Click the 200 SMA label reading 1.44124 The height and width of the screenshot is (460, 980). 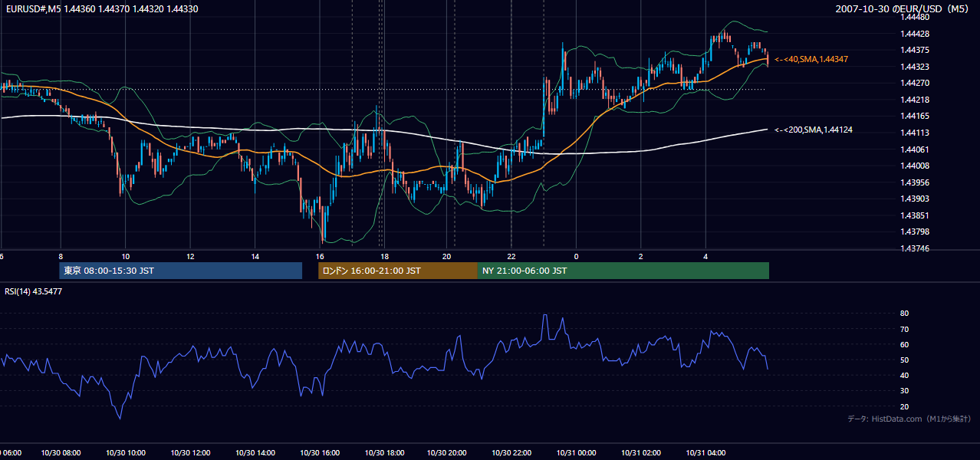coord(814,130)
